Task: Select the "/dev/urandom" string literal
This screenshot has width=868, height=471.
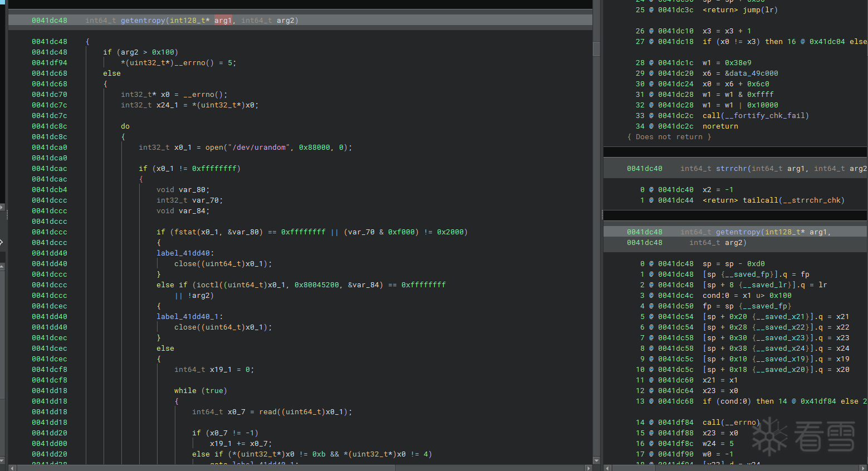Action: [259, 148]
